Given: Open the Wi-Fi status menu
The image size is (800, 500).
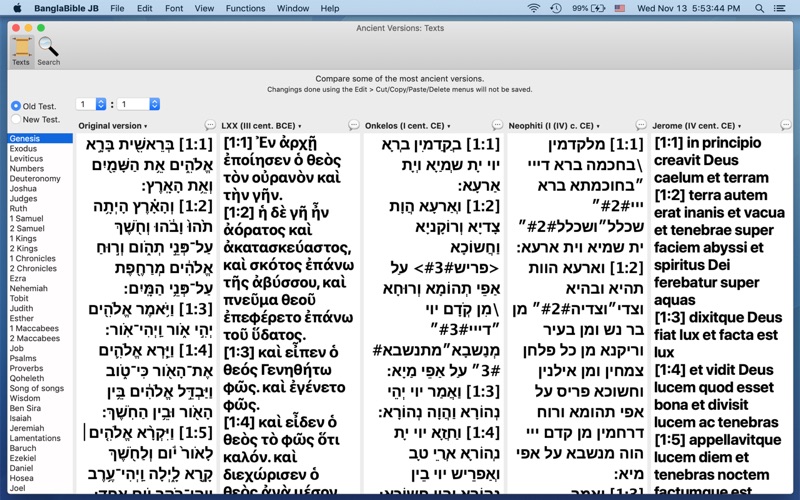Looking at the screenshot, I should [x=534, y=8].
